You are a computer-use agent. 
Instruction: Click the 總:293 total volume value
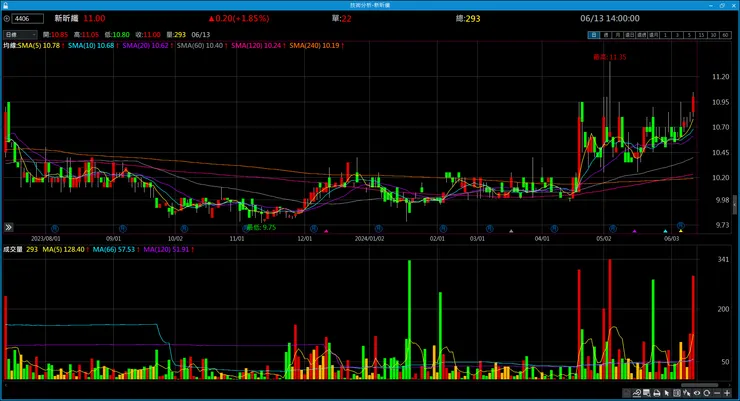point(468,18)
